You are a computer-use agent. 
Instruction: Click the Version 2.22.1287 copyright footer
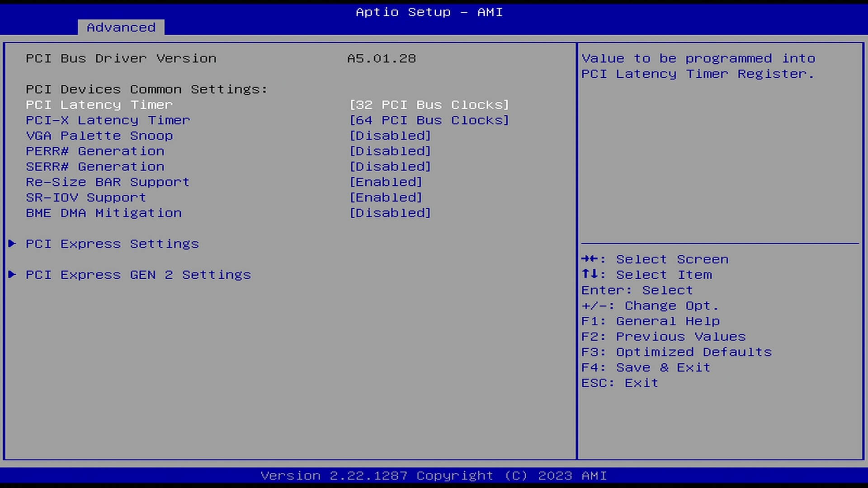click(x=434, y=476)
